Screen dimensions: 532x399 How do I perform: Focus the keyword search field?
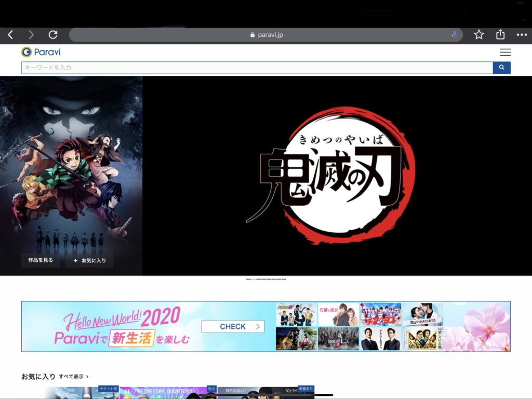[x=257, y=68]
